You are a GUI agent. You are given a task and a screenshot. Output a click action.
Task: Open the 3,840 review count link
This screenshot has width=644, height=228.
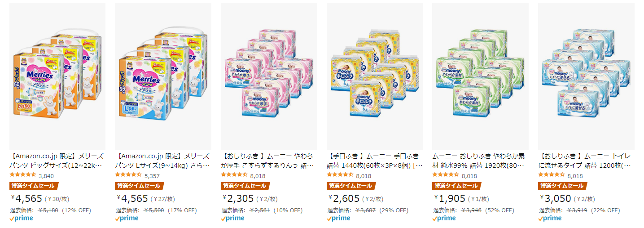[47, 175]
